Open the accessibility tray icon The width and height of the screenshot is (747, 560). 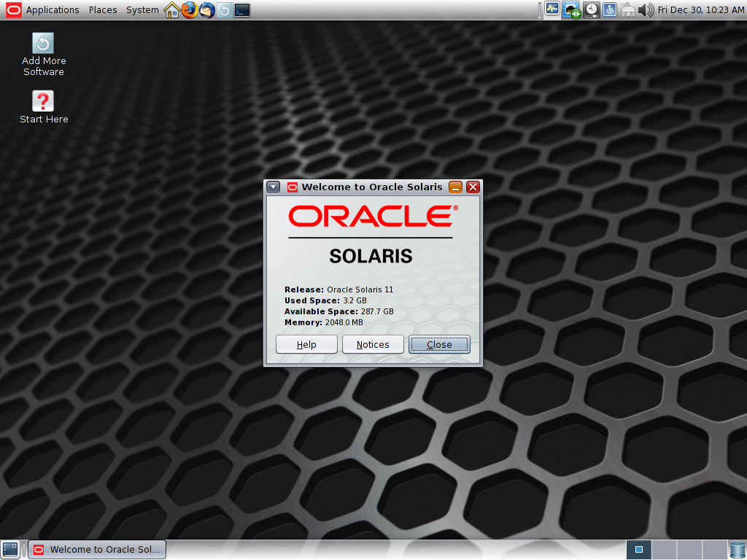point(610,9)
